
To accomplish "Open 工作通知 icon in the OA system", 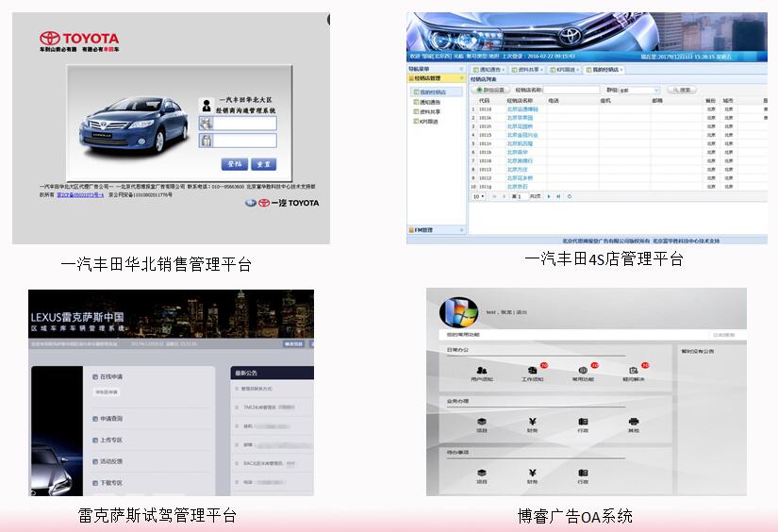I will coord(533,370).
